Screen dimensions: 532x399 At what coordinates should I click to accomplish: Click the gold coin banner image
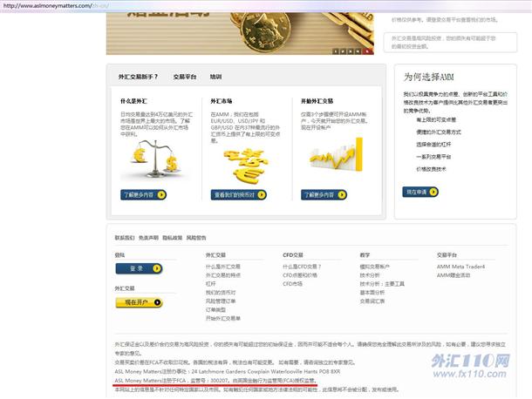click(240, 33)
